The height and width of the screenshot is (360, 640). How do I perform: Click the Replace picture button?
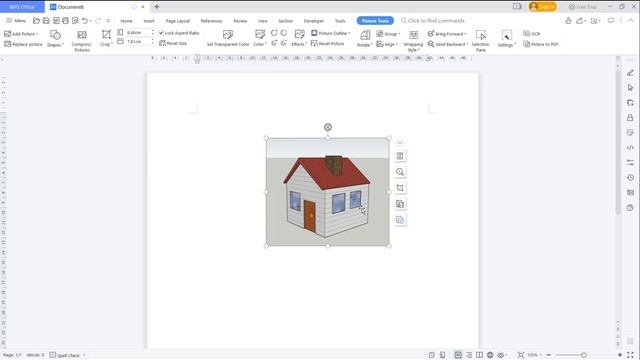tap(23, 44)
